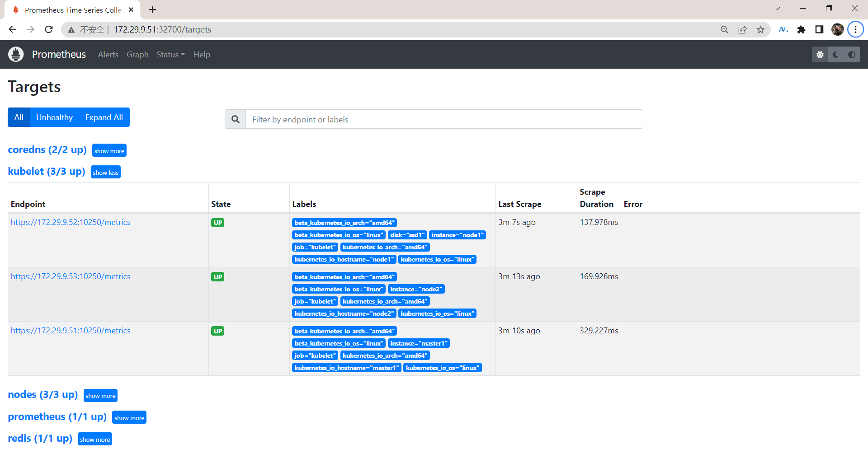This screenshot has height=463, width=868.
Task: Click the share page icon in the address bar
Action: pyautogui.click(x=742, y=29)
